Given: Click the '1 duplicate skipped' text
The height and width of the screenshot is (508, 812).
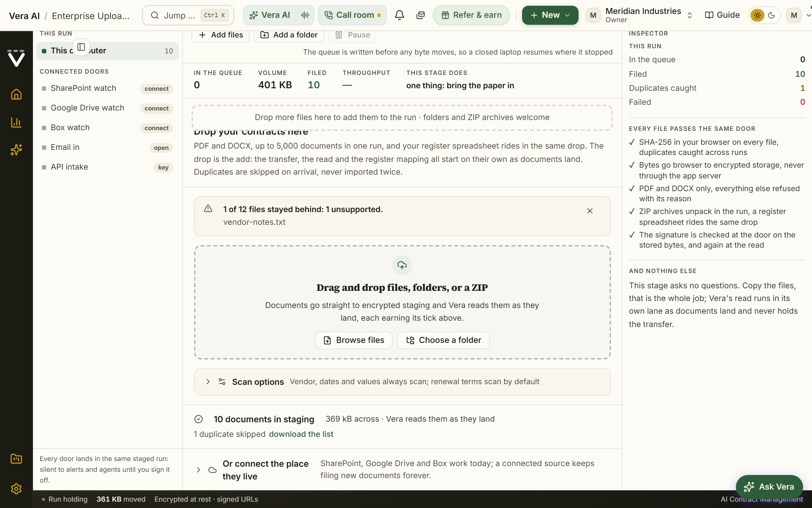Looking at the screenshot, I should (230, 434).
